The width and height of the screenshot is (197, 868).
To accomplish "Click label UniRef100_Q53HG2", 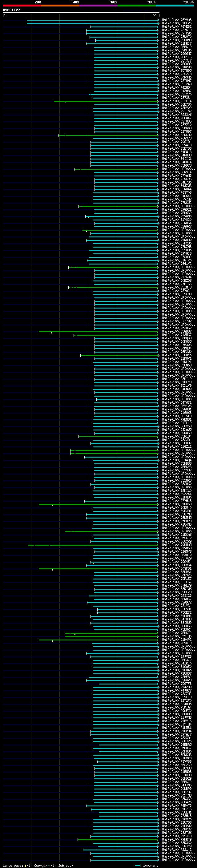I will pyautogui.click(x=177, y=328).
